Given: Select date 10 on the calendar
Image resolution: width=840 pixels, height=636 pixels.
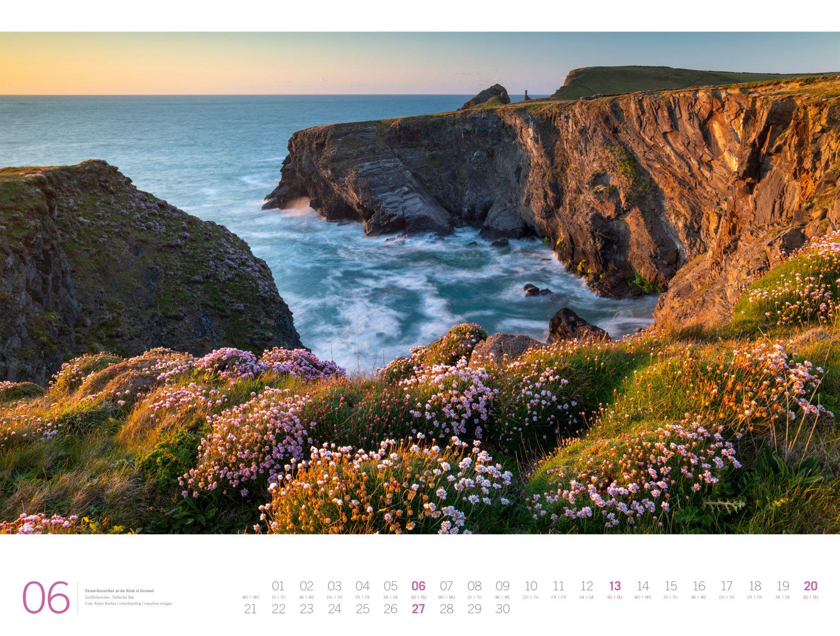Looking at the screenshot, I should click(530, 586).
